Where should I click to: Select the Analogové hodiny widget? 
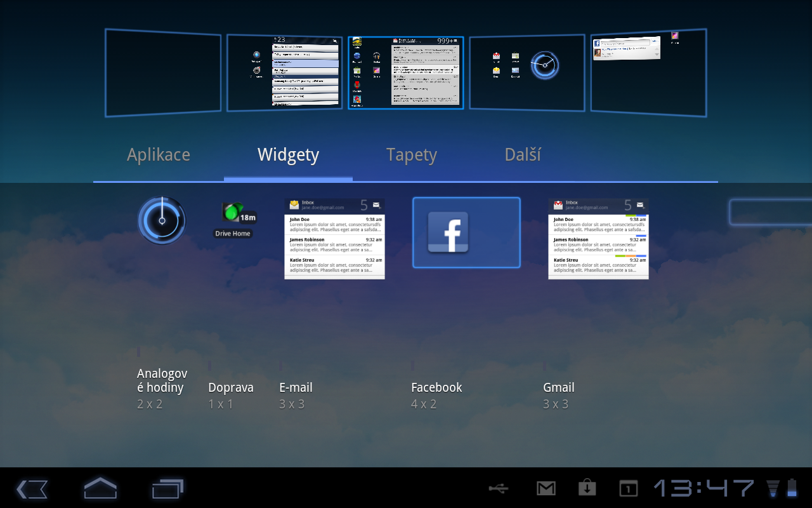point(161,220)
